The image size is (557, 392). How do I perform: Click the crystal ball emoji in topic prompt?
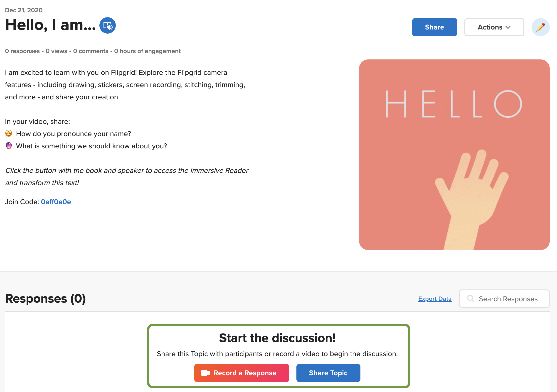pyautogui.click(x=8, y=146)
